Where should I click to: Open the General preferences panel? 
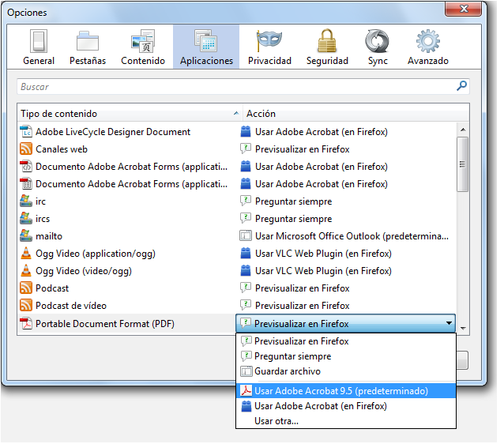pos(39,47)
